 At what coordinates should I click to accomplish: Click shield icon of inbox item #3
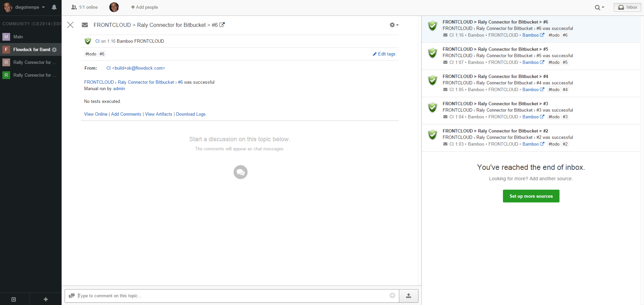[x=433, y=108]
